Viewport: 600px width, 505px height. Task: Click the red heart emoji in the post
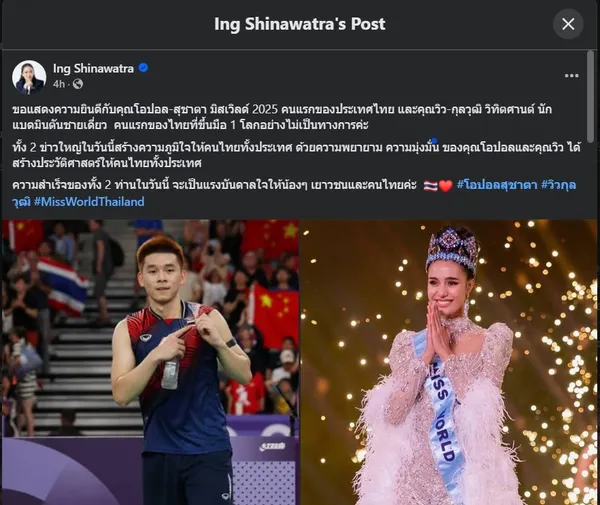coord(445,186)
